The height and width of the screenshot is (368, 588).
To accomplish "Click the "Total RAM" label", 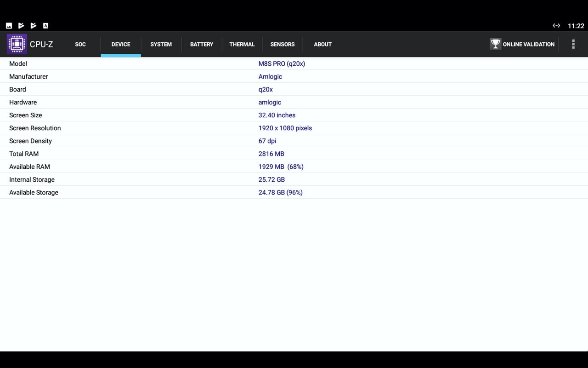I will coord(24,154).
